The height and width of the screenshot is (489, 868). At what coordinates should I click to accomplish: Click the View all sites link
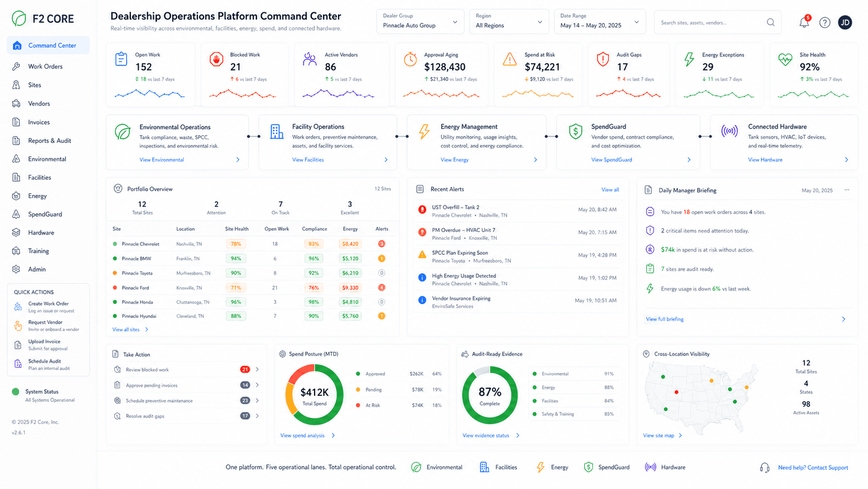(126, 329)
